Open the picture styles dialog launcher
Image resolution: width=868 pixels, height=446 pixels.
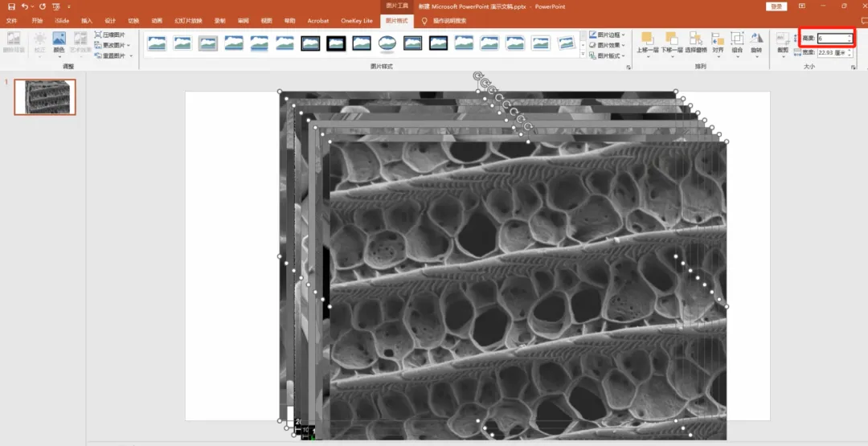[x=628, y=67]
